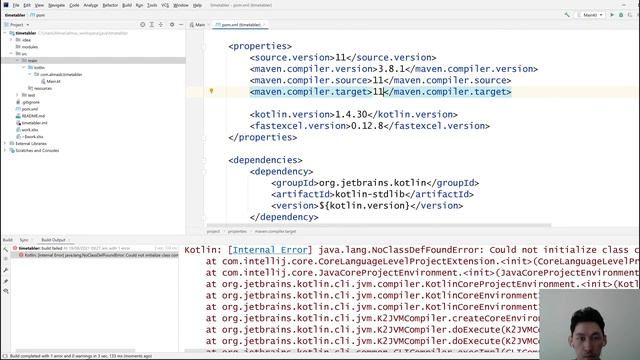Open the Build menu
This screenshot has width=640, height=360.
pyautogui.click(x=127, y=5)
